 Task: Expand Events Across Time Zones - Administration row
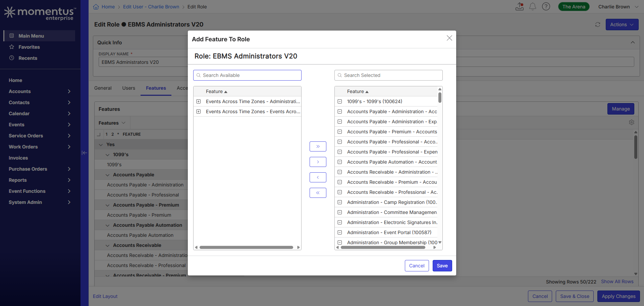tap(199, 101)
